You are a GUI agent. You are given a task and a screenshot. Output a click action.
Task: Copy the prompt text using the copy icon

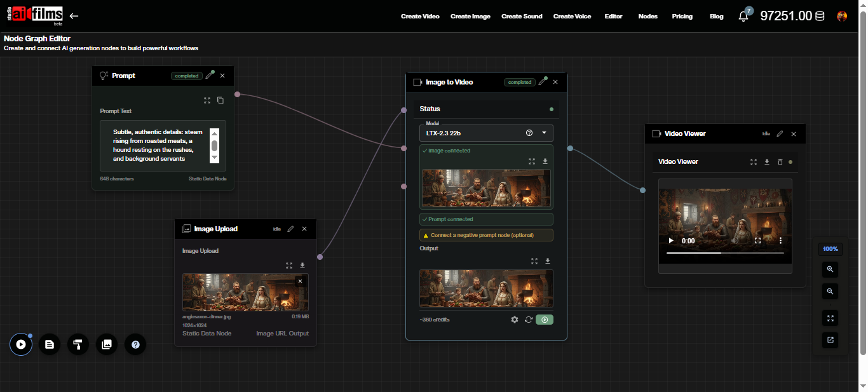(x=220, y=100)
